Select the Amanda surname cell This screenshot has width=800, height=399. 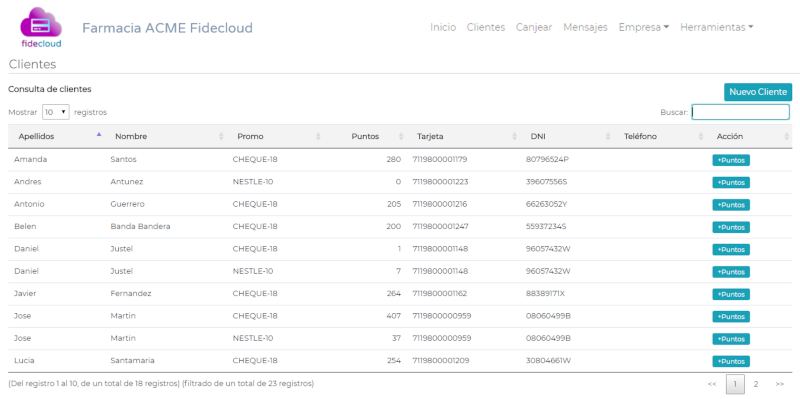click(31, 159)
